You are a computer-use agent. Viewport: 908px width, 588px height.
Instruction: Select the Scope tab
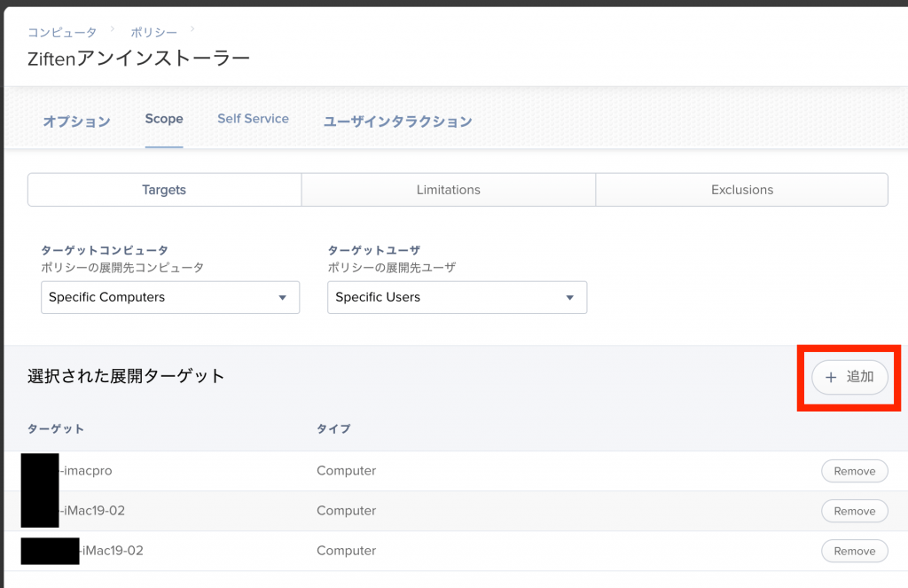tap(164, 119)
